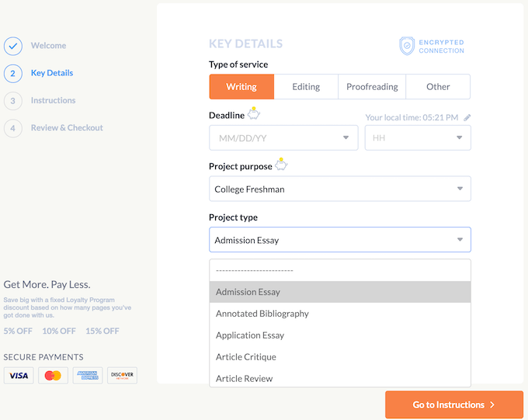The height and width of the screenshot is (420, 528).
Task: Choose Annotated Bibliography from the list
Action: click(x=262, y=314)
